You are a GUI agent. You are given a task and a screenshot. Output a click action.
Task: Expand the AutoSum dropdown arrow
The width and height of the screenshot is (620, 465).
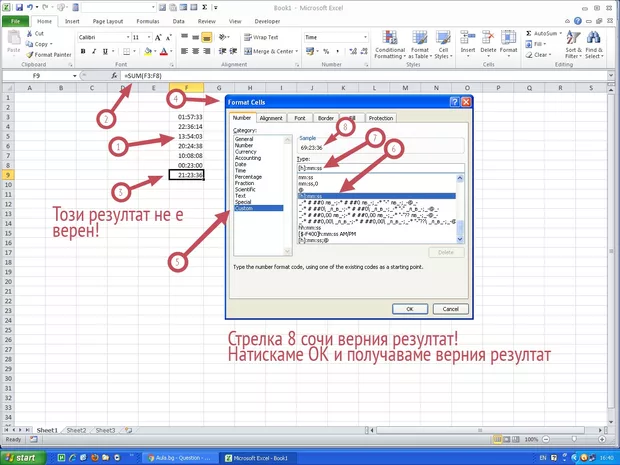pyautogui.click(x=562, y=33)
